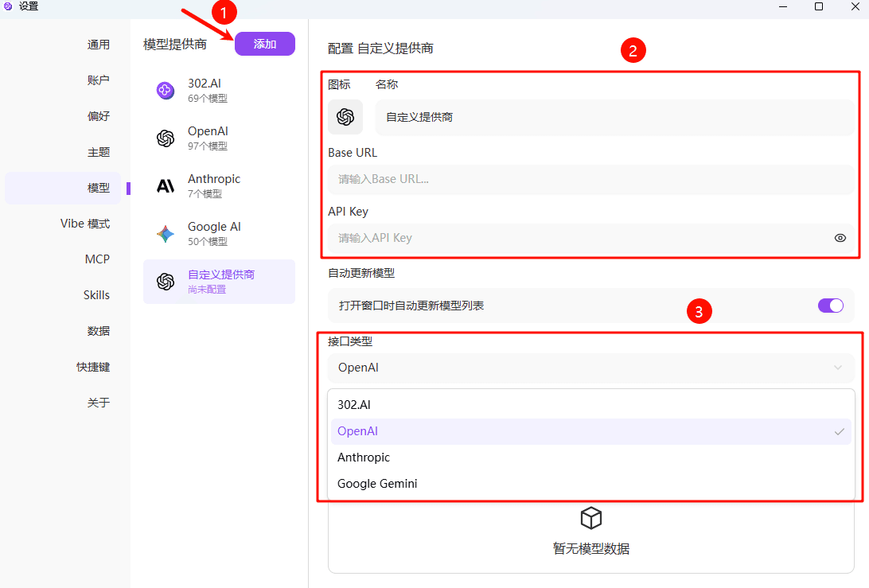Click the Base URL input field

(x=590, y=179)
